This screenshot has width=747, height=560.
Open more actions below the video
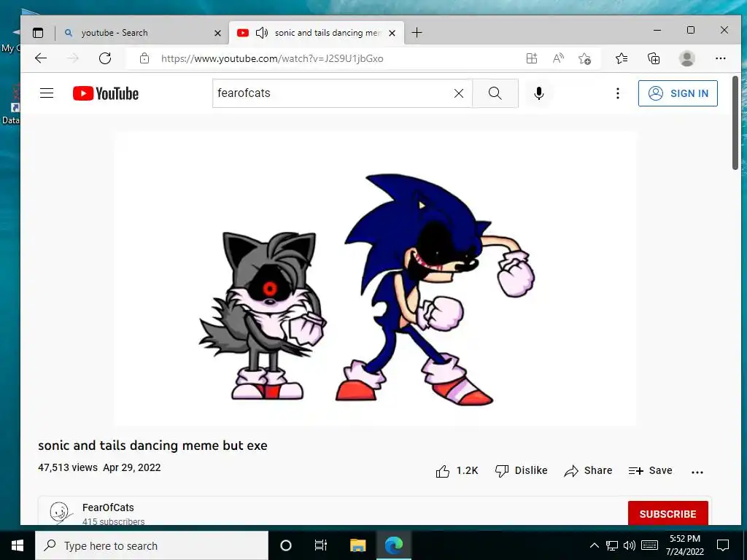(697, 472)
